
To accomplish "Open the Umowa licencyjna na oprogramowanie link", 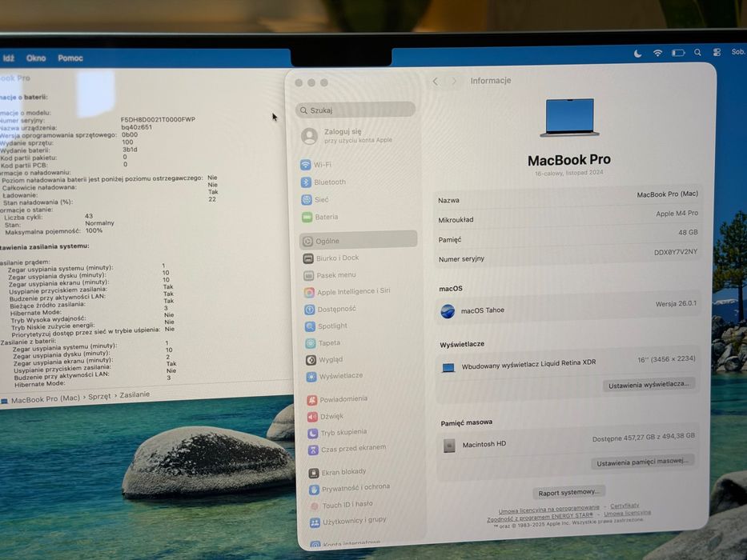I will point(548,509).
